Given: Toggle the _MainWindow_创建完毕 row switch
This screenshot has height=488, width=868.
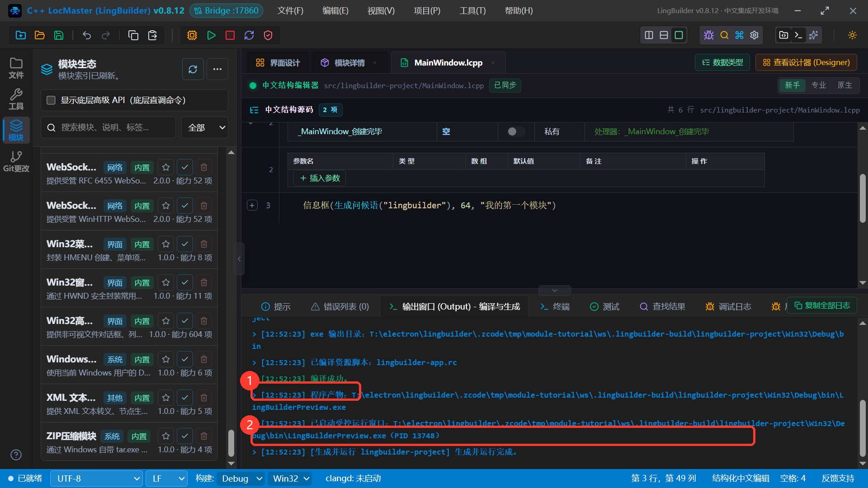Looking at the screenshot, I should point(516,131).
